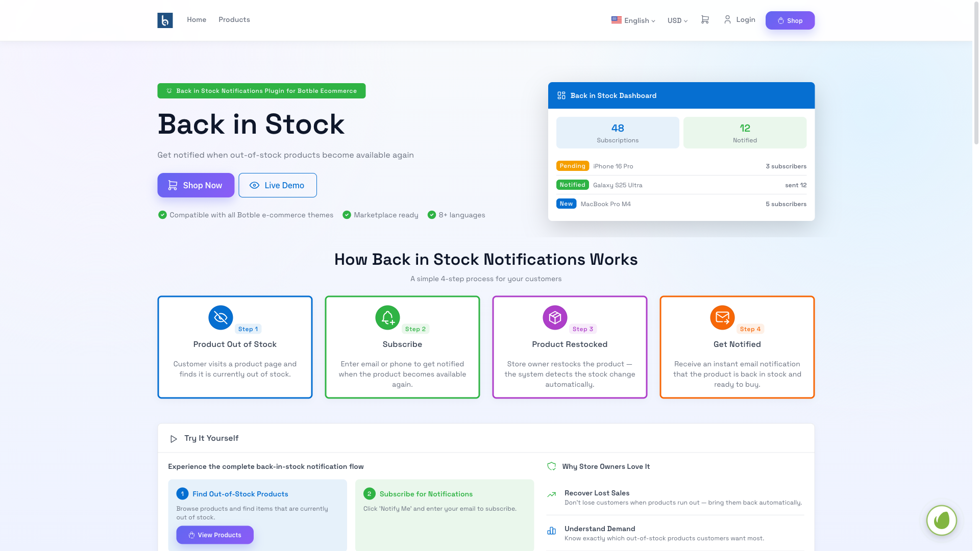
Task: Open the USD currency dropdown
Action: coord(677,20)
